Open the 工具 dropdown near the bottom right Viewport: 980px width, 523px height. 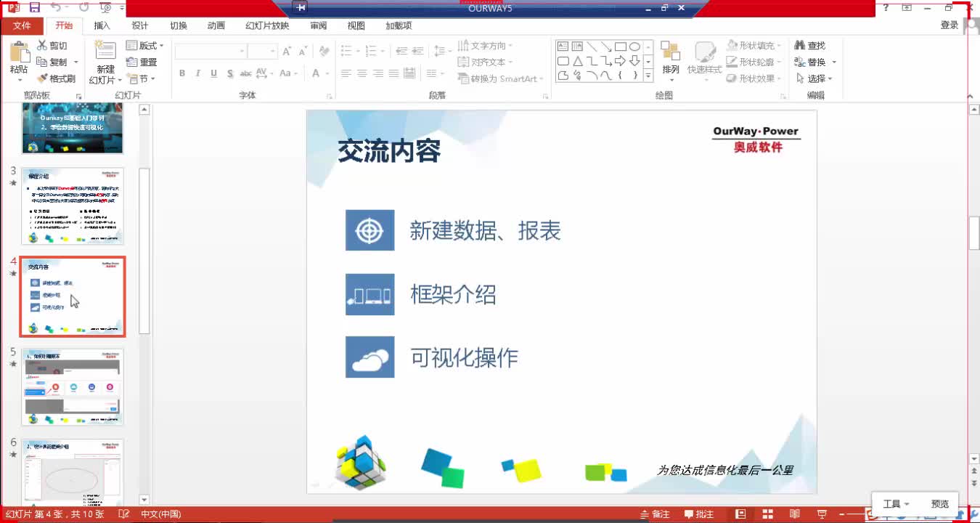896,503
